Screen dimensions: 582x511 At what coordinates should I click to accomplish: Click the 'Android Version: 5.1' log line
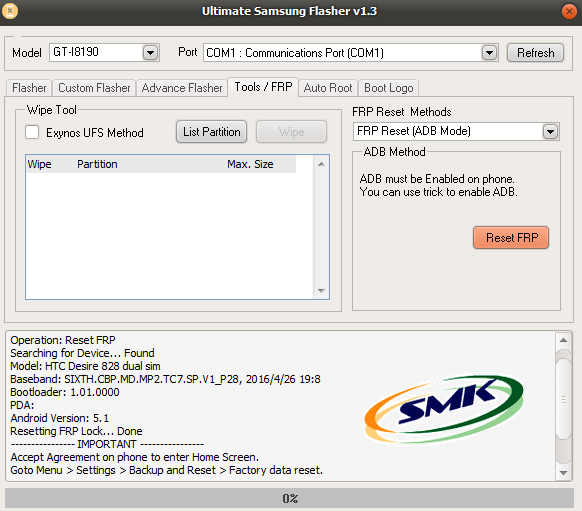pyautogui.click(x=59, y=418)
